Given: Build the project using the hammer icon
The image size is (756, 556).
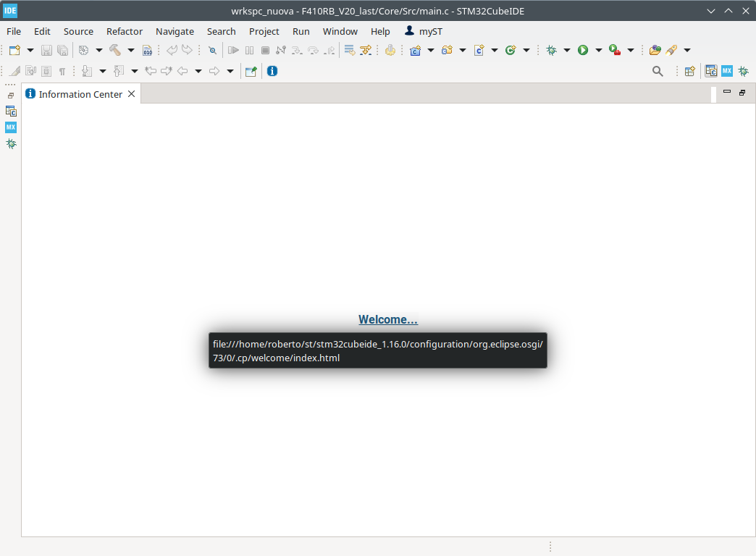Looking at the screenshot, I should (114, 50).
